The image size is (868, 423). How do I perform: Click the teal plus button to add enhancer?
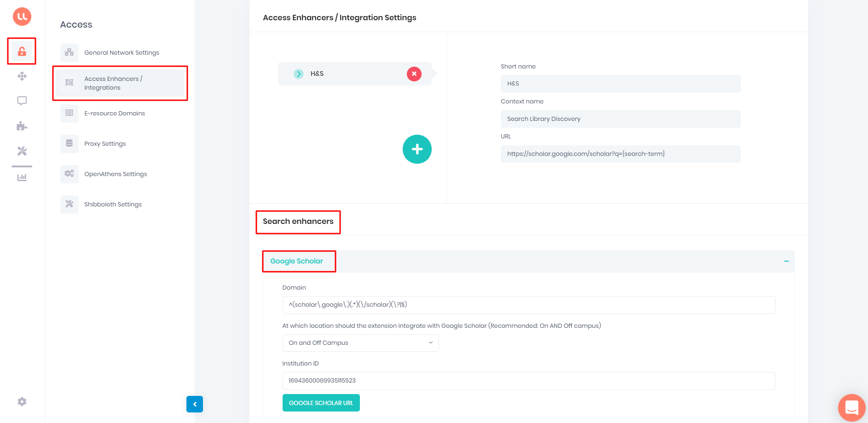point(417,149)
